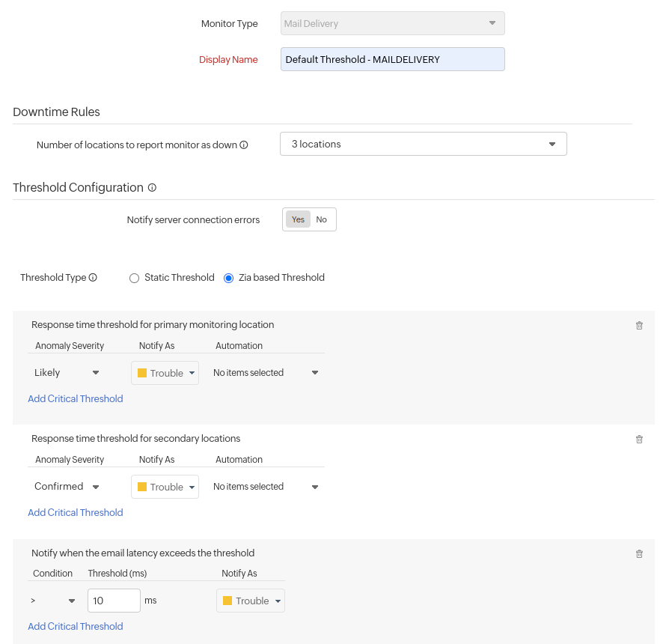Screen dimensions: 669x644
Task: Open email latency Trouble notify dropdown
Action: pos(251,601)
